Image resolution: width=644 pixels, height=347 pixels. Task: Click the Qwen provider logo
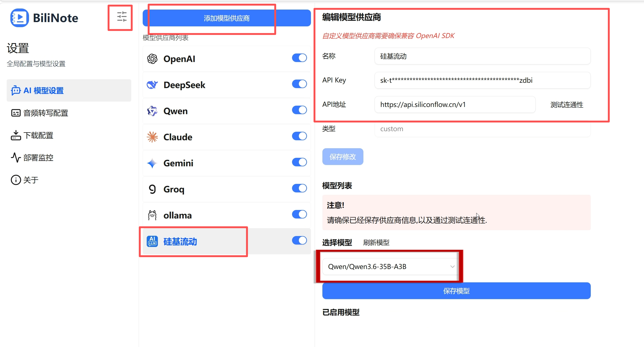152,111
